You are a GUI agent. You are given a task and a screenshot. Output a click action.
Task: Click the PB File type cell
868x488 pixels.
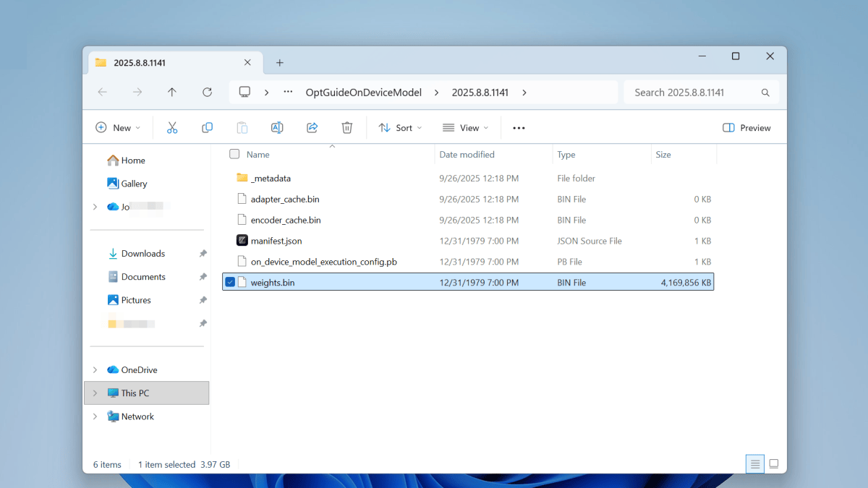coord(571,262)
